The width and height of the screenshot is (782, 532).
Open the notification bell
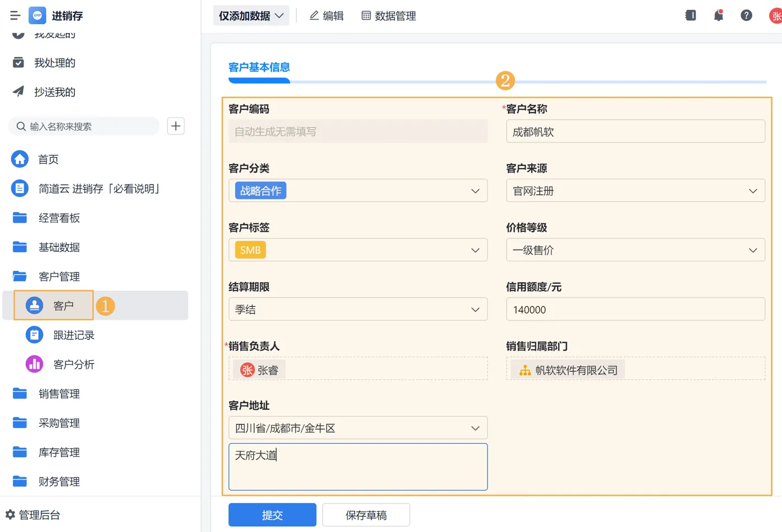[718, 16]
